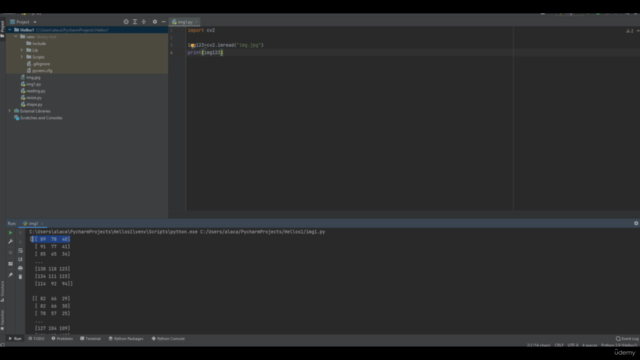Click the import cv2 code line
640x360 pixels.
tap(201, 30)
